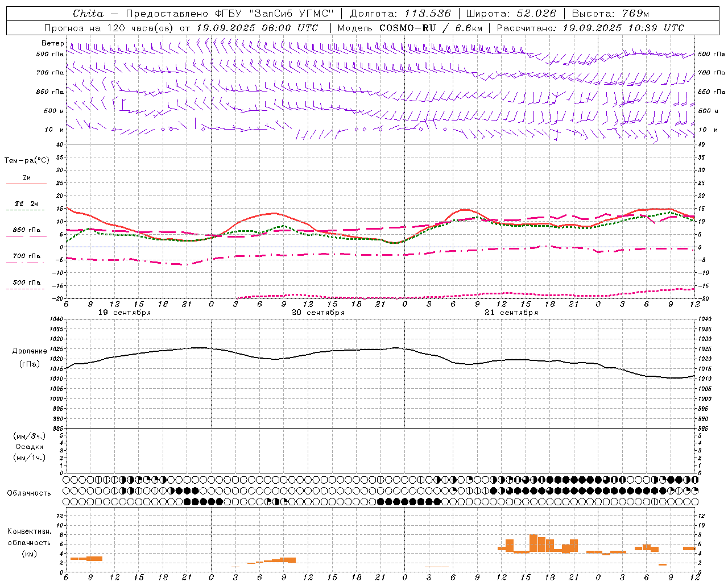The image size is (728, 582).
Task: Click the "850 гПа" temperature legend entry
Action: [x=26, y=230]
